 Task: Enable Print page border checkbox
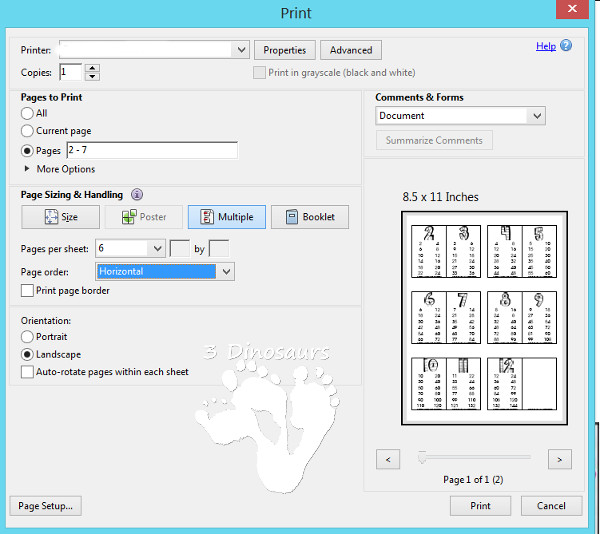(x=27, y=291)
